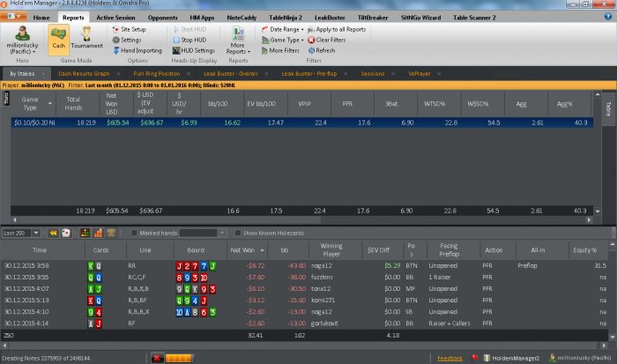Click the Feedback link

[450, 358]
